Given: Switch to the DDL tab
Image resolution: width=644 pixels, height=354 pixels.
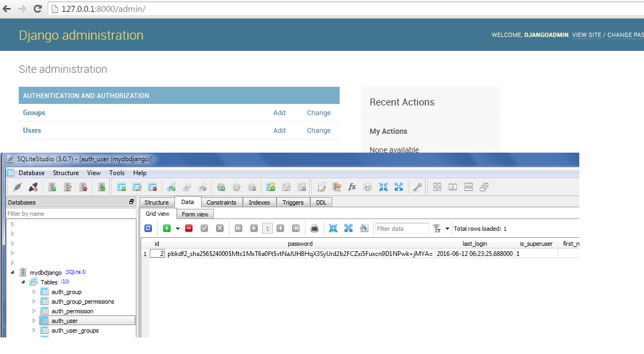Looking at the screenshot, I should pyautogui.click(x=321, y=202).
